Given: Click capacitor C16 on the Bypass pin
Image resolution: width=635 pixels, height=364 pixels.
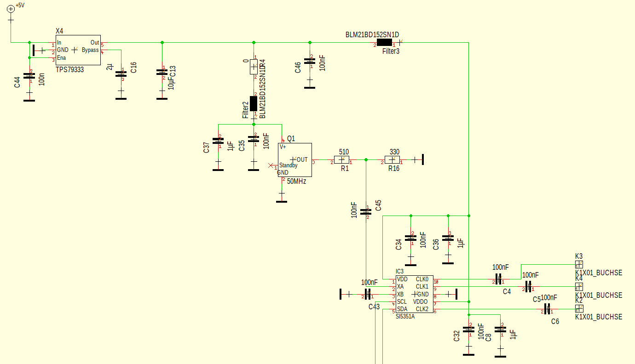Looking at the screenshot, I should (121, 74).
